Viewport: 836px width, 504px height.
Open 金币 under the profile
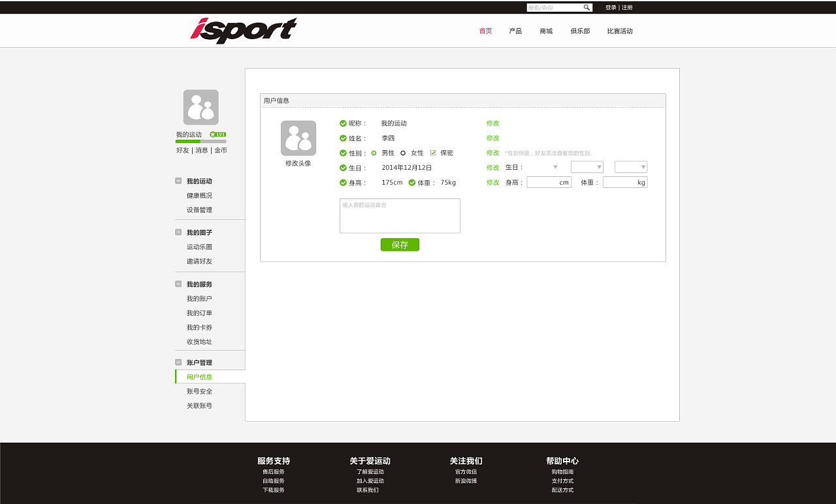tap(221, 150)
